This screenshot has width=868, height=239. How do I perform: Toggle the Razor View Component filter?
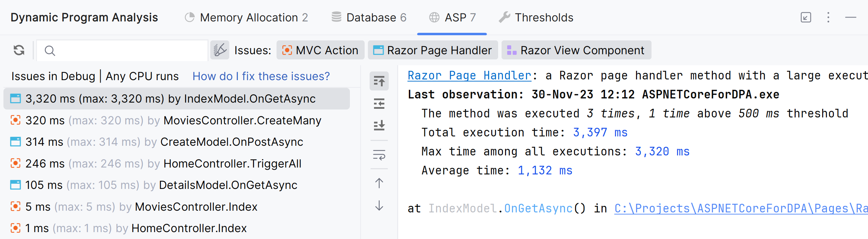click(576, 50)
